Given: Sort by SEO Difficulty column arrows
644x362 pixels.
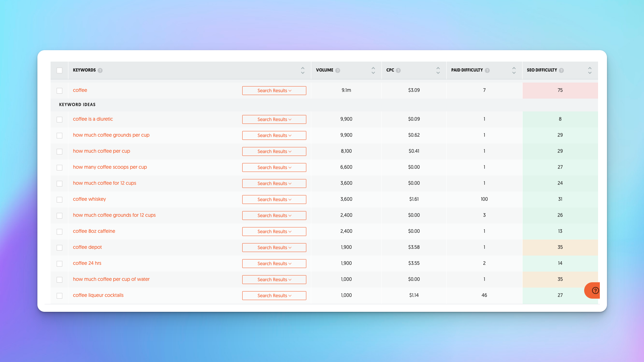Looking at the screenshot, I should 590,70.
